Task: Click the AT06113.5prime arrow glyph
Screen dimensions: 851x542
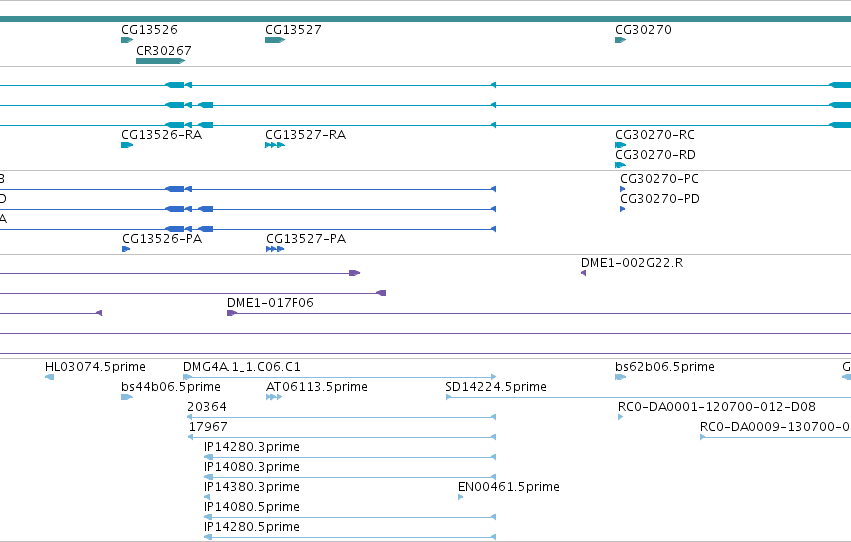Action: [x=274, y=397]
